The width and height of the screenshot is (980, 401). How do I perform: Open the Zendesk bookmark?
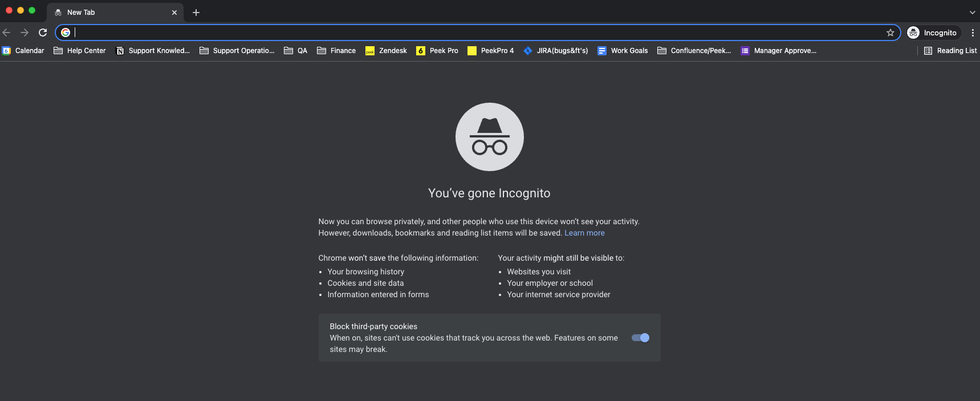click(x=386, y=51)
